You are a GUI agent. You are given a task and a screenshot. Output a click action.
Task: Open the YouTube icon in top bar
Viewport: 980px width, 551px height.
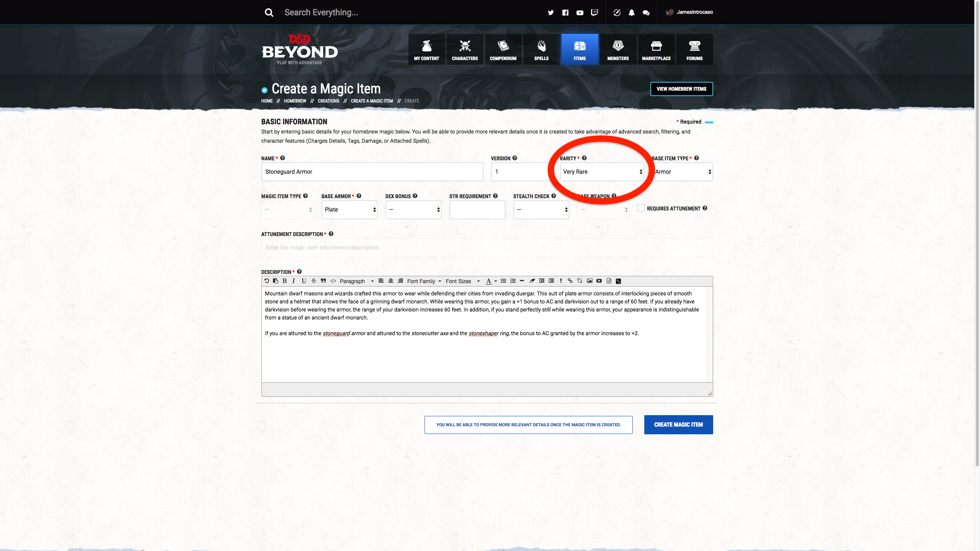click(580, 13)
